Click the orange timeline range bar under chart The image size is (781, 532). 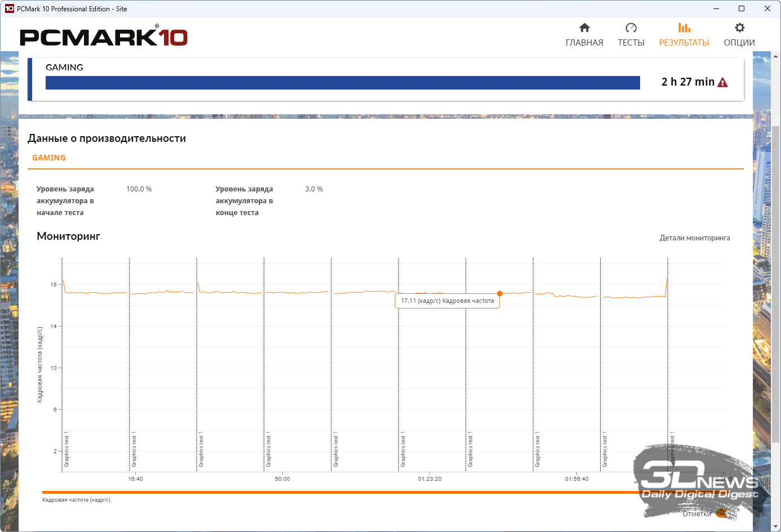point(338,492)
